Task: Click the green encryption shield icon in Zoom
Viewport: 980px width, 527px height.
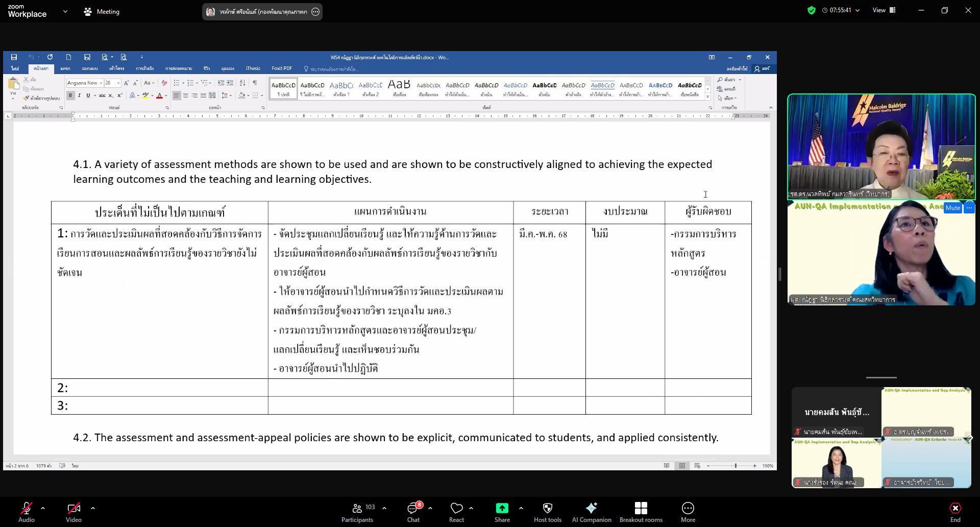Action: 812,10
